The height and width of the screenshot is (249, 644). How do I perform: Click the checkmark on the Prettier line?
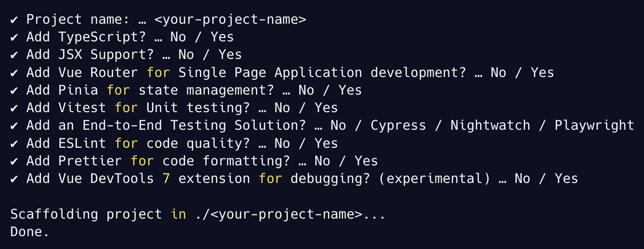(x=14, y=161)
